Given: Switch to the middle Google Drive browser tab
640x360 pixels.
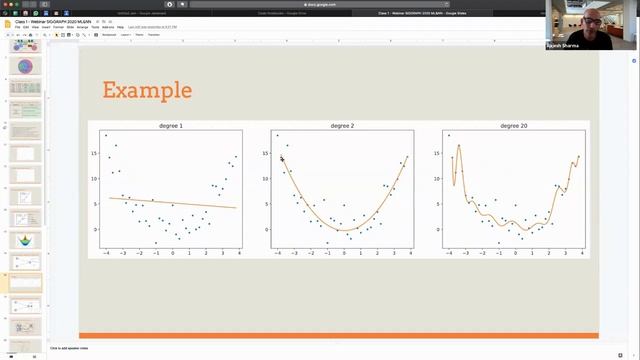Looking at the screenshot, I should click(282, 13).
